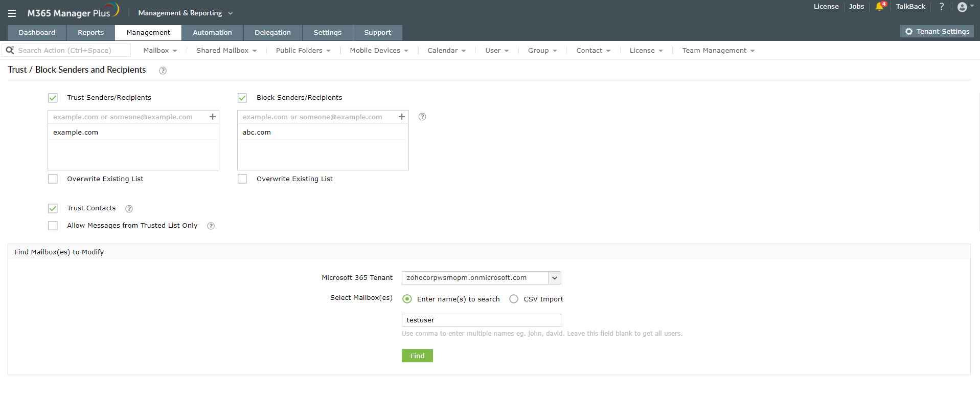Screen dimensions: 980x393
Task: Toggle the Trust Contacts checkbox
Action: point(53,208)
